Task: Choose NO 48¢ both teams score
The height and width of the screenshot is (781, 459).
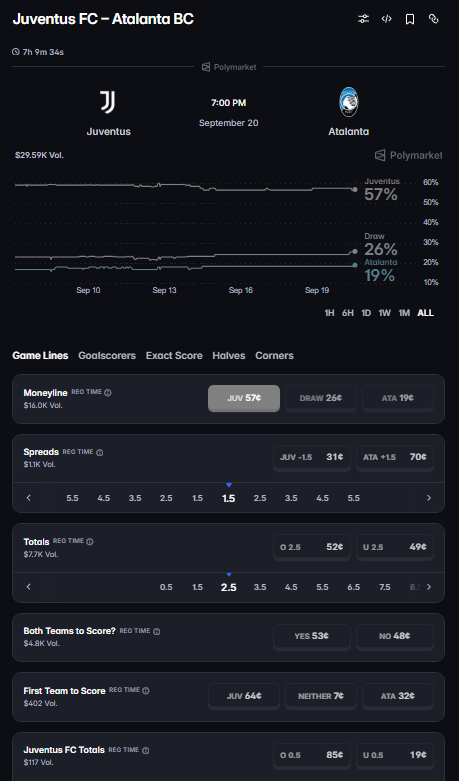Action: point(395,636)
